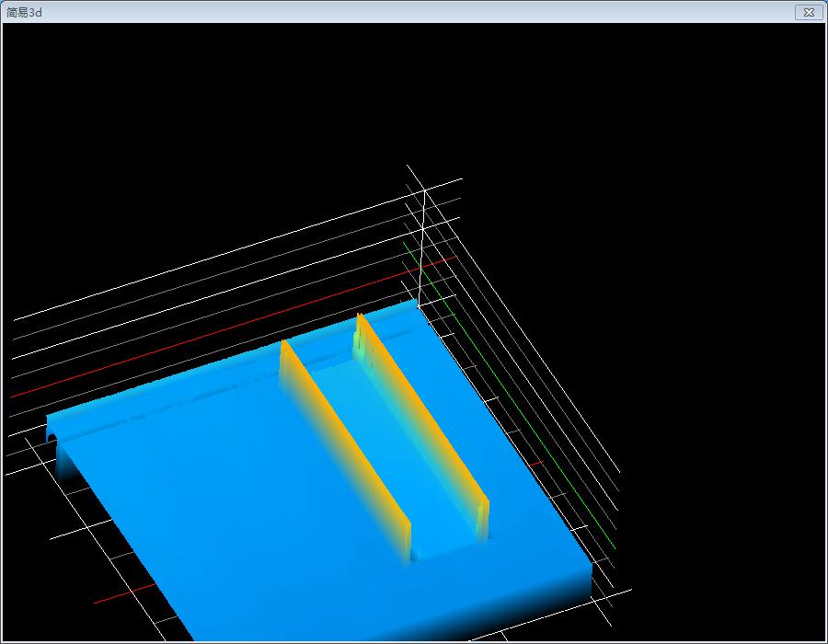The height and width of the screenshot is (644, 828).
Task: Click the far top of the left ridge
Action: [284, 345]
